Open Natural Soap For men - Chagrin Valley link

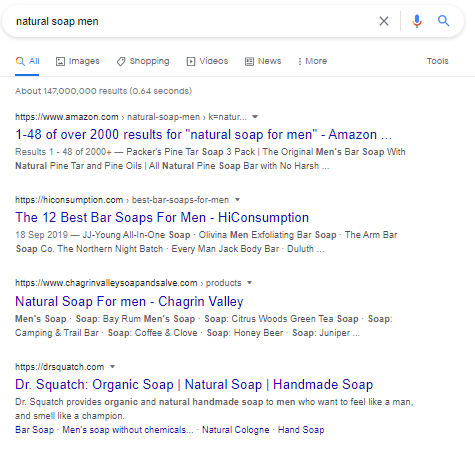129,301
